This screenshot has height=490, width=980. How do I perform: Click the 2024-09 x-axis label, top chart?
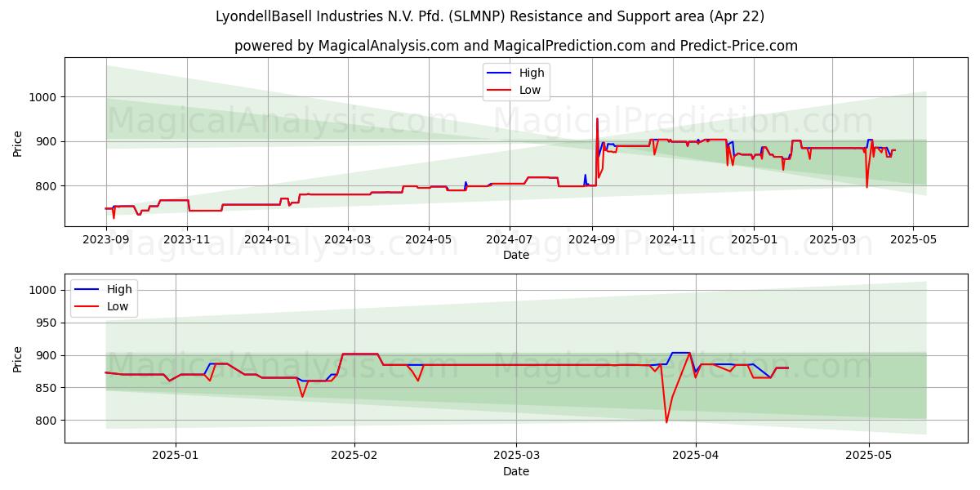click(x=592, y=239)
